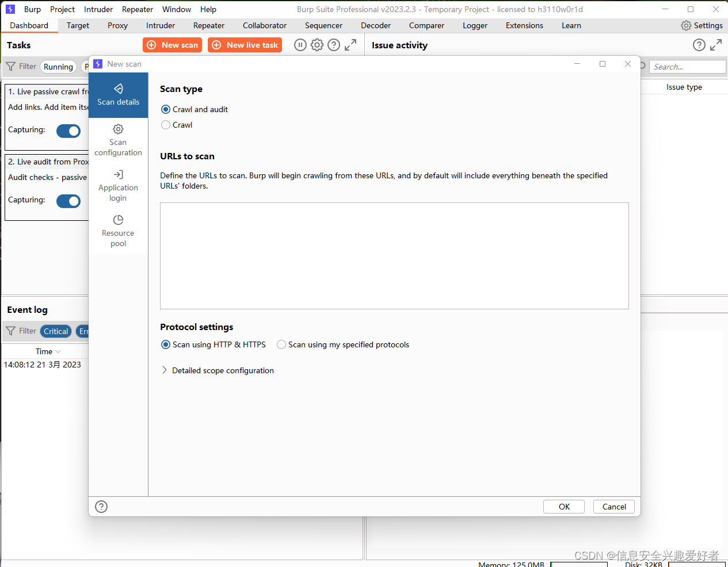Select the Live passive crawl task card
This screenshot has width=728, height=567.
coord(47,117)
